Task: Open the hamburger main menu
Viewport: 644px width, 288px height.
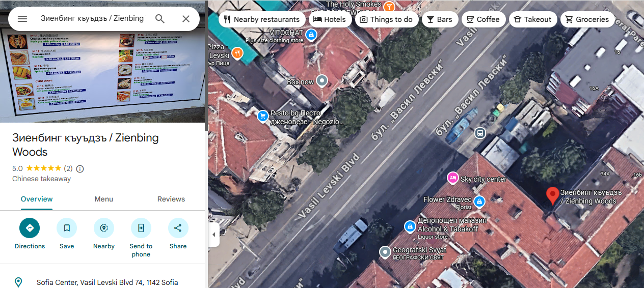Action: (22, 19)
